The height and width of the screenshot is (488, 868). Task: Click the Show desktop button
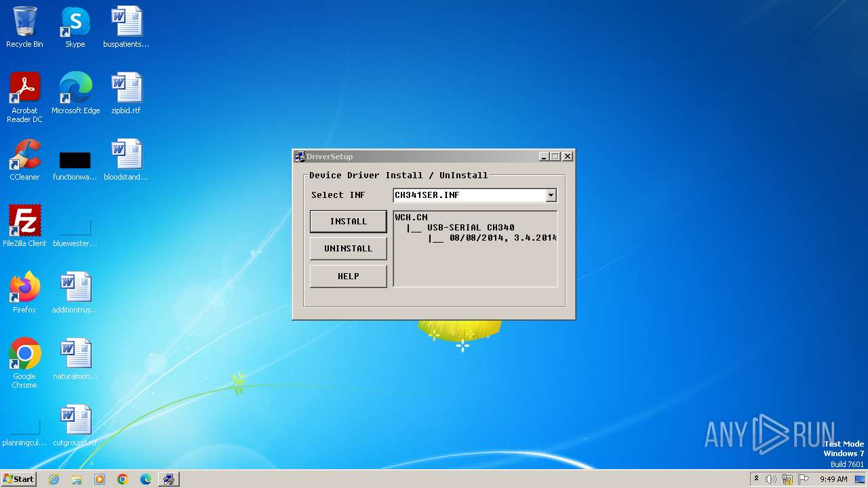pyautogui.click(x=861, y=479)
